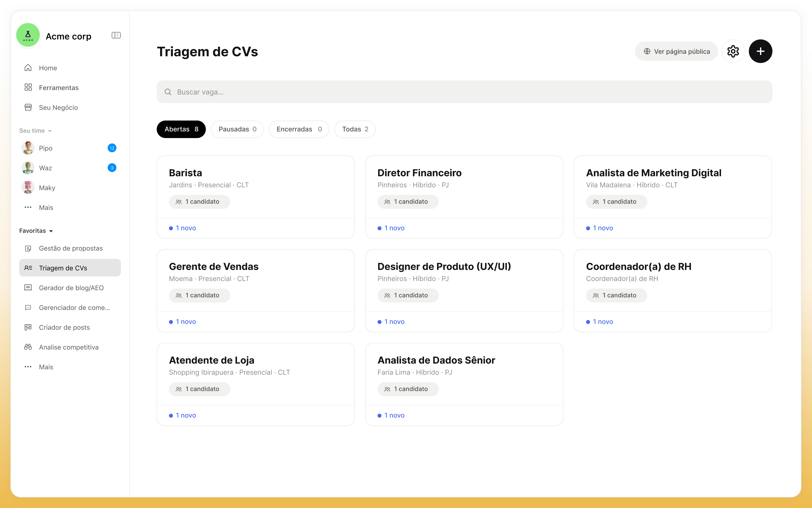Click the Analise competitiva binoculars icon
Image resolution: width=812 pixels, height=508 pixels.
[28, 347]
